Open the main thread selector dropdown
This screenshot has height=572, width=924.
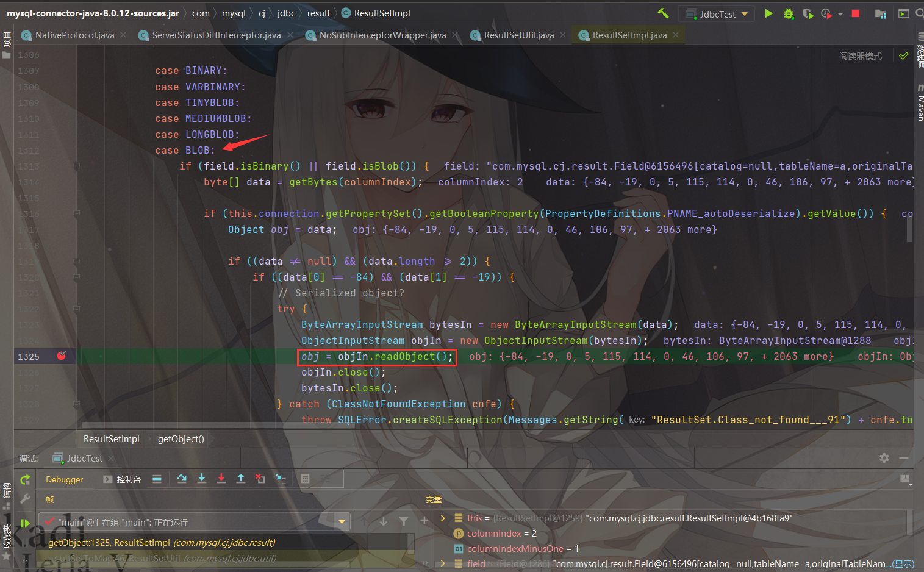(x=342, y=522)
